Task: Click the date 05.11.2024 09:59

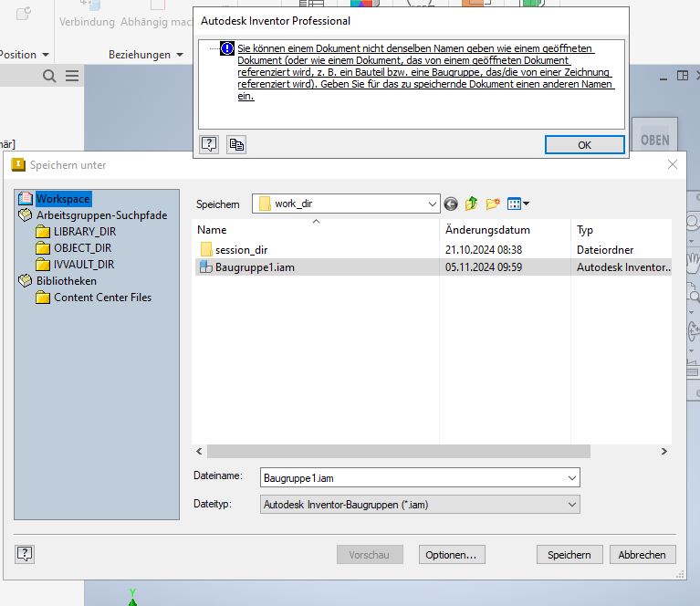Action: click(x=483, y=267)
